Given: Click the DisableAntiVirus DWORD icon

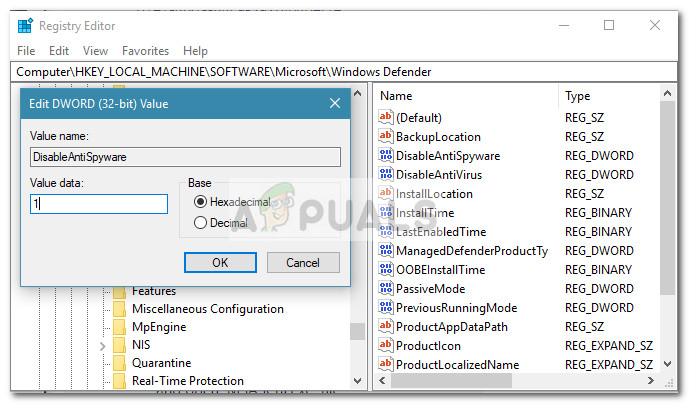Looking at the screenshot, I should click(385, 174).
